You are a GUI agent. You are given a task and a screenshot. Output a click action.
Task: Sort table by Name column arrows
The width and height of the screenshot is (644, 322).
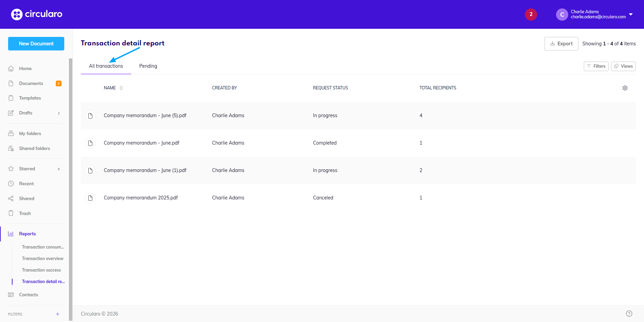tap(121, 88)
